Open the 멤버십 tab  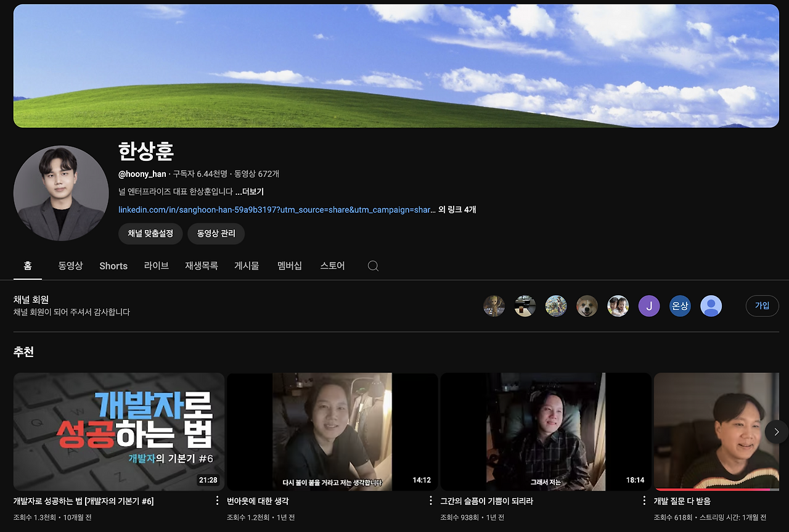point(290,266)
